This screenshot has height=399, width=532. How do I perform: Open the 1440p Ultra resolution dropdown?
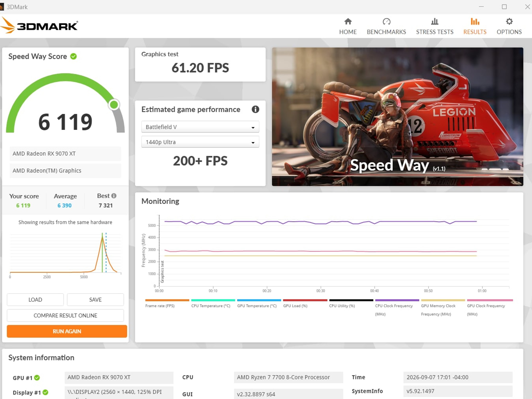tap(200, 142)
